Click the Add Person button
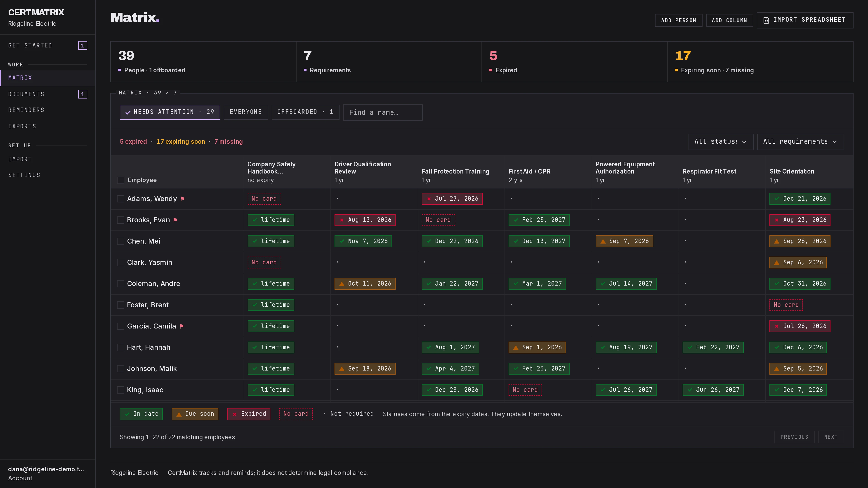Viewport: 868px width, 488px height. (x=678, y=20)
